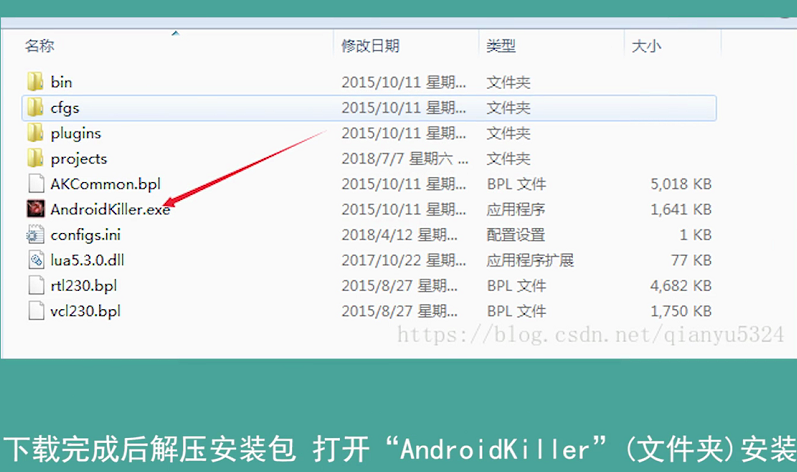Click the 文件夹 type of bin folder
797x472 pixels.
(x=508, y=82)
